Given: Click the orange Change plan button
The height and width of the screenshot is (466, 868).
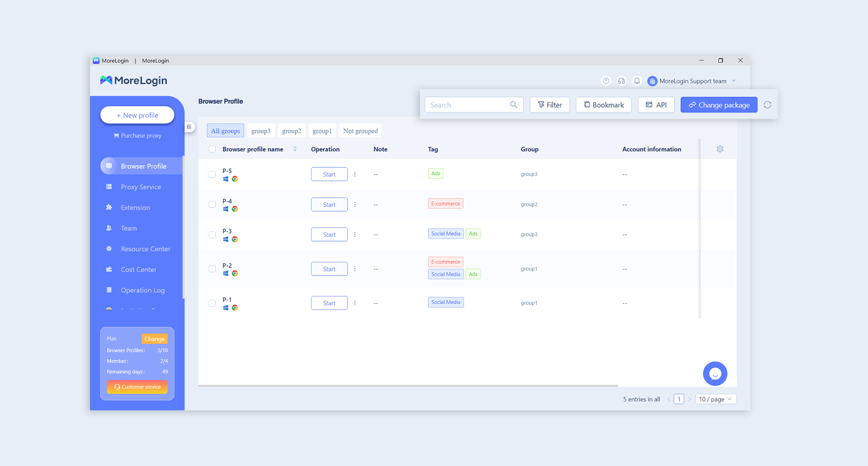Looking at the screenshot, I should 155,339.
